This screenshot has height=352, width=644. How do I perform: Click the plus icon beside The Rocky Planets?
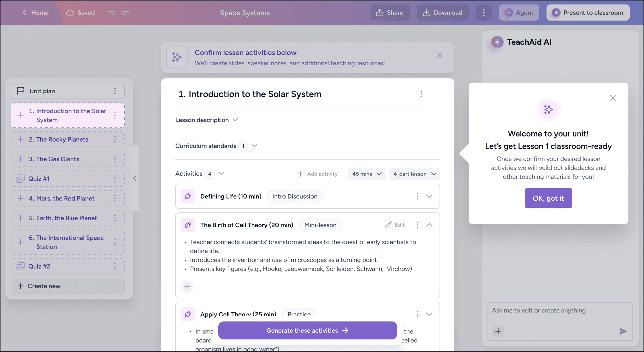click(21, 139)
